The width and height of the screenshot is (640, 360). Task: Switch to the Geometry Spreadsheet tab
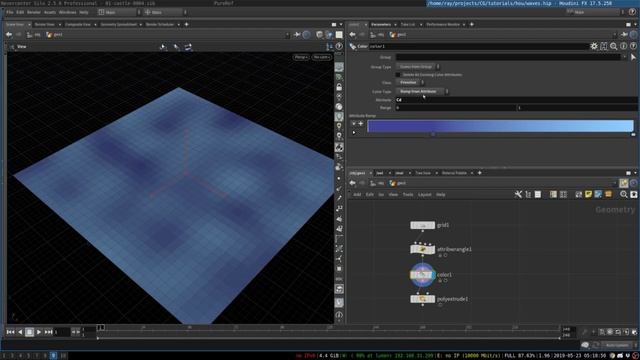pyautogui.click(x=119, y=24)
